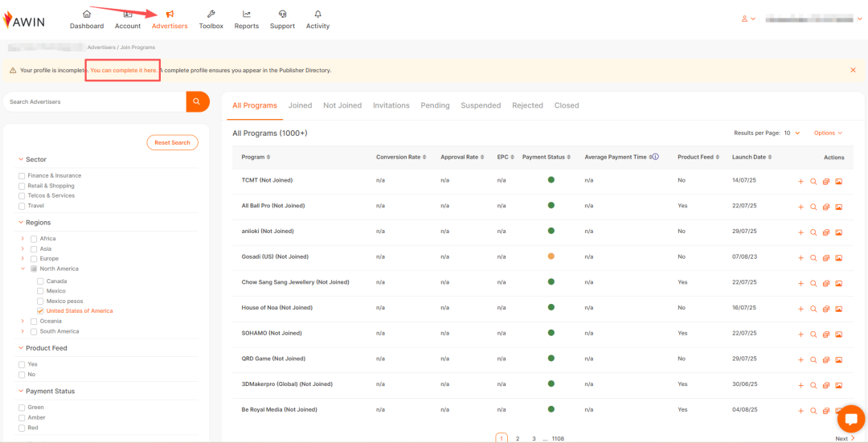The height and width of the screenshot is (443, 868).
Task: Click the magnifier icon for All Ball Pro
Action: [813, 207]
